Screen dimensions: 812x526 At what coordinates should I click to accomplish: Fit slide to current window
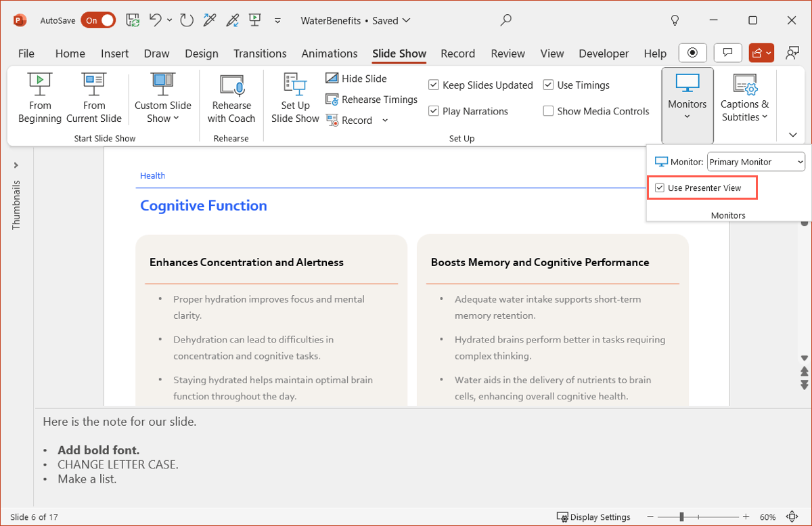tap(792, 517)
